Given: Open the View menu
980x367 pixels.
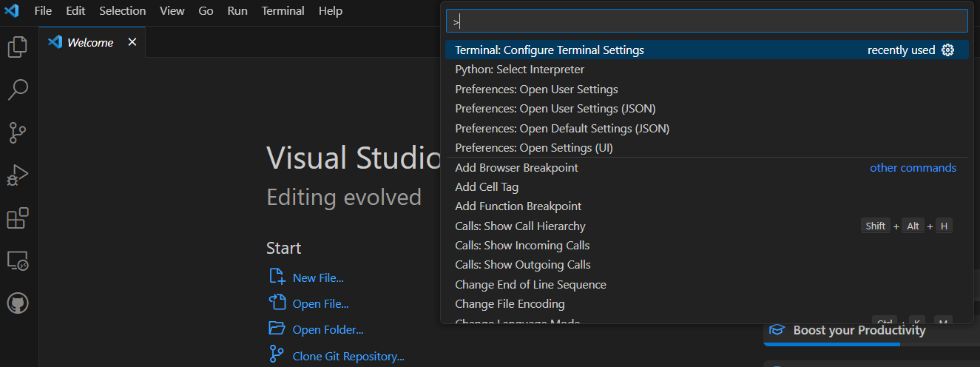Looking at the screenshot, I should 172,11.
